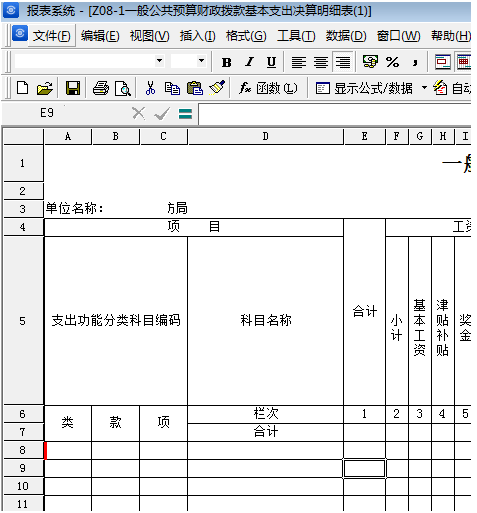
Task: Open the 帮助(H) menu
Action: point(451,36)
